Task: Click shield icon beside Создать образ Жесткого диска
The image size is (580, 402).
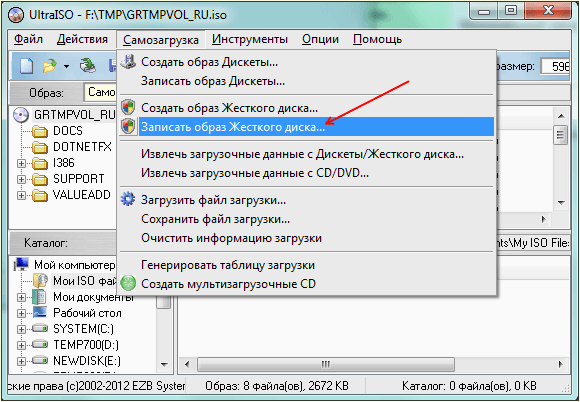Action: point(128,108)
